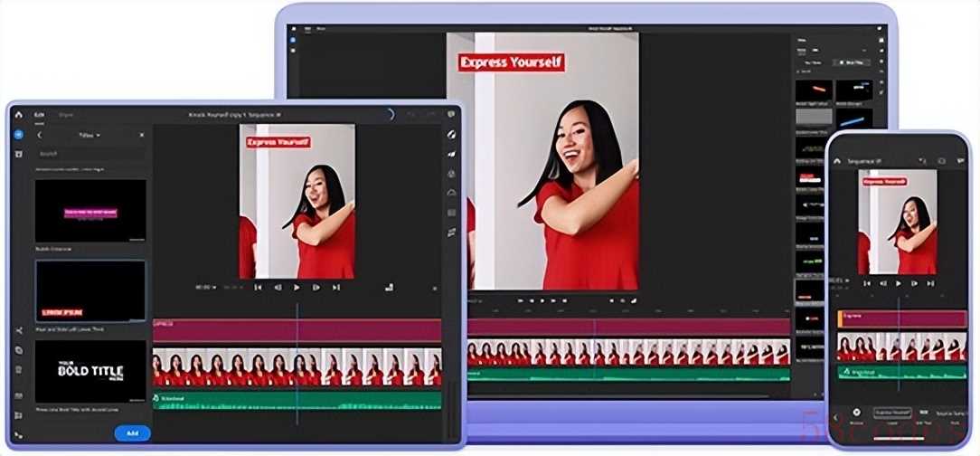Skip to the end of tablet sequence
This screenshot has height=456, width=980.
336,288
